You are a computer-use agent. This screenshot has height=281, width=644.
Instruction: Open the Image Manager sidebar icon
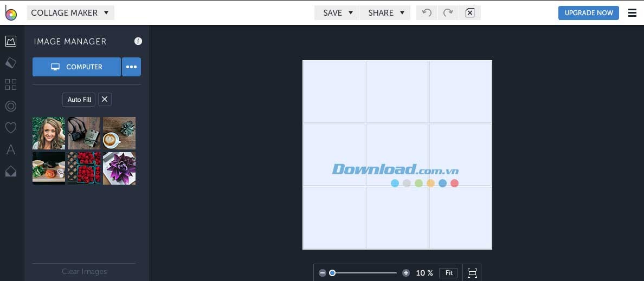(11, 41)
